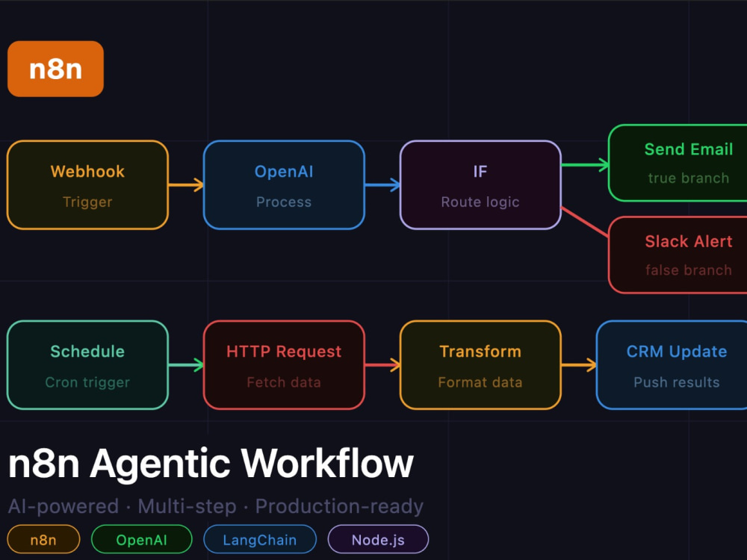Click the n8n tag pill
The image size is (747, 560).
[43, 540]
